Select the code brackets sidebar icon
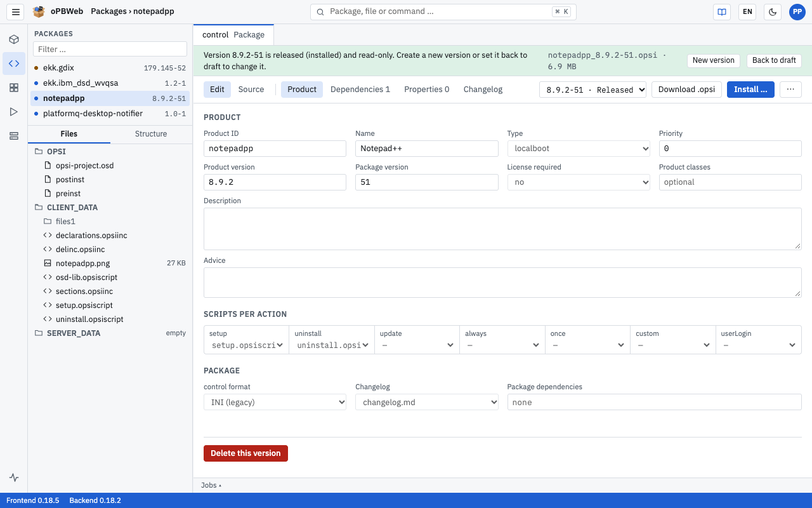This screenshot has width=812, height=508. click(x=14, y=63)
